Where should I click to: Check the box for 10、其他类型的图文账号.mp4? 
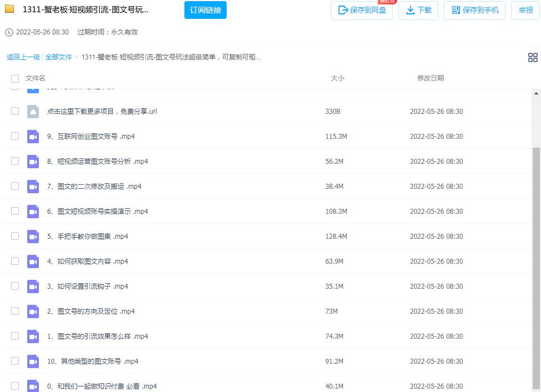pos(15,361)
